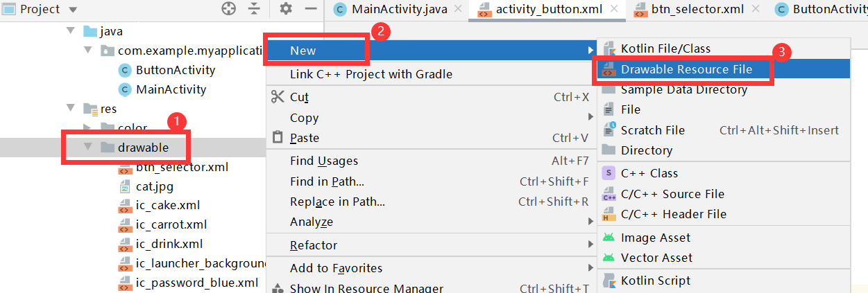Collapse the res folder arrow
The image size is (868, 293).
(70, 108)
